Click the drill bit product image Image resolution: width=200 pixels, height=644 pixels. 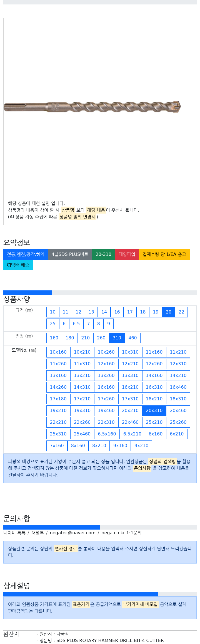[x=92, y=107]
